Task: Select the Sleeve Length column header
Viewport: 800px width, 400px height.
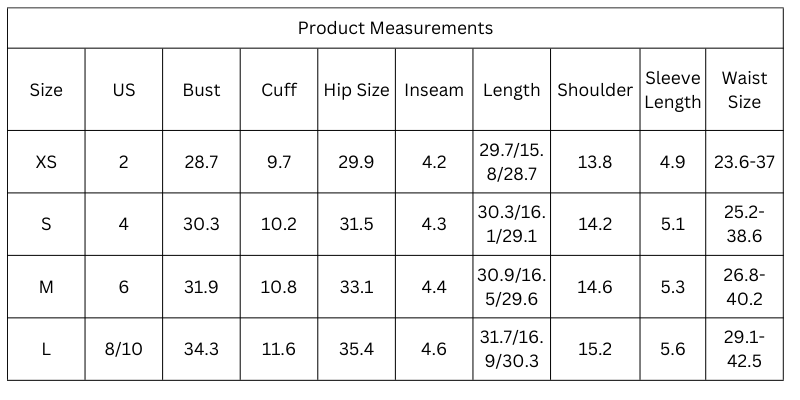Action: click(673, 90)
